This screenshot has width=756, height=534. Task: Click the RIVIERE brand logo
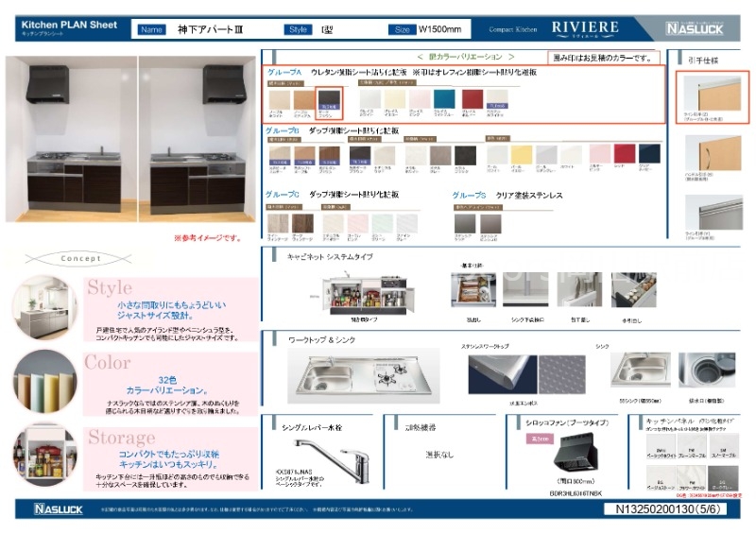(585, 28)
